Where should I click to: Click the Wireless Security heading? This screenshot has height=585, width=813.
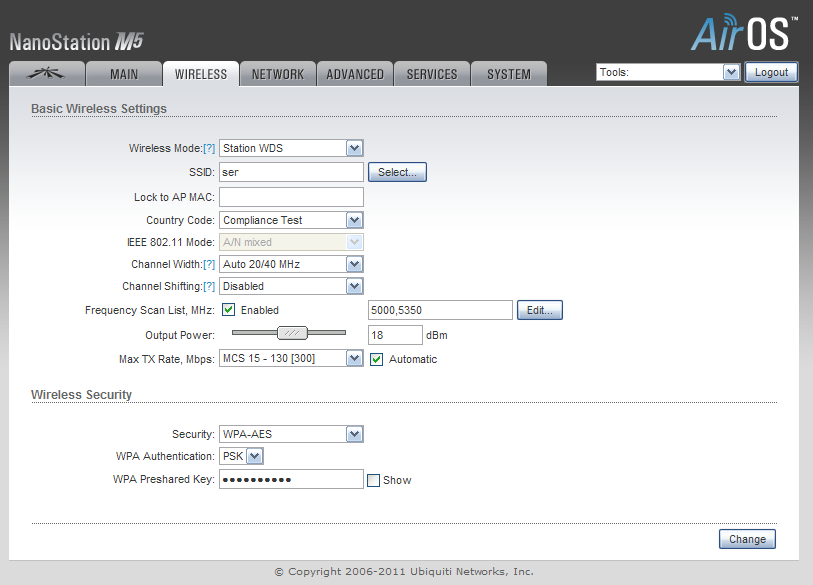tap(81, 395)
